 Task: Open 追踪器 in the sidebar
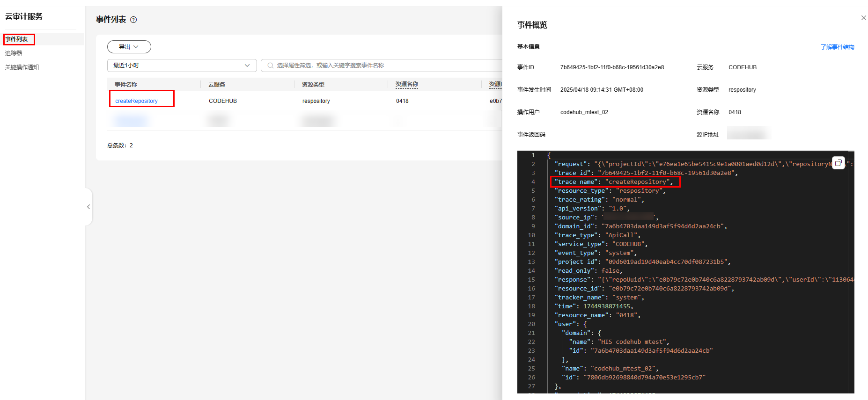[x=14, y=53]
